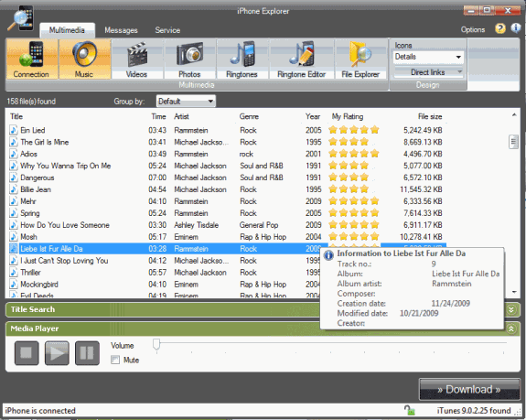Click the star rating of Ein Lied
526x420 pixels.
click(354, 130)
